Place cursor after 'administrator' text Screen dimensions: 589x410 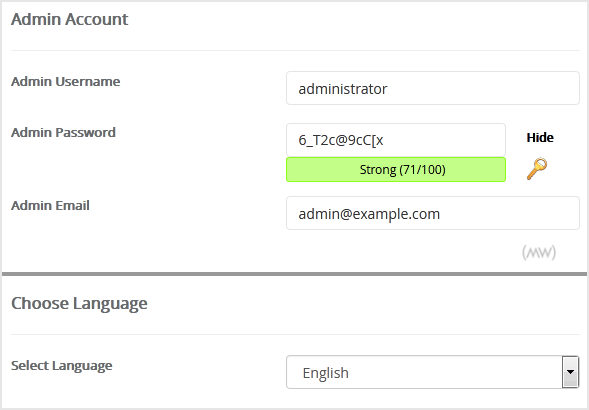click(x=388, y=89)
